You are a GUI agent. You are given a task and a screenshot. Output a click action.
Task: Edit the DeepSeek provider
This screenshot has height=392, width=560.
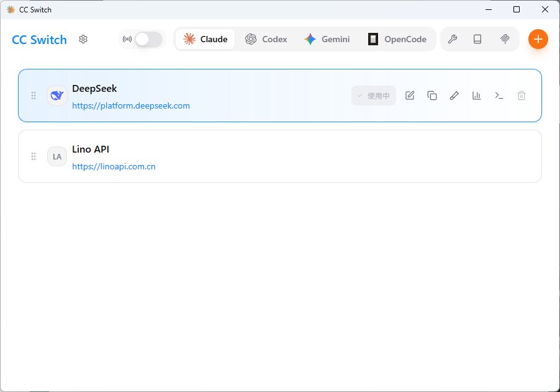coord(410,96)
